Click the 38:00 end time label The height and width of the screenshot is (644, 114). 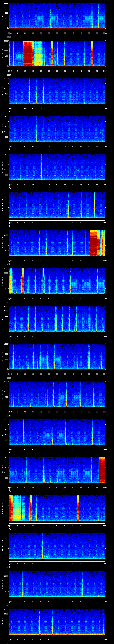point(105,601)
